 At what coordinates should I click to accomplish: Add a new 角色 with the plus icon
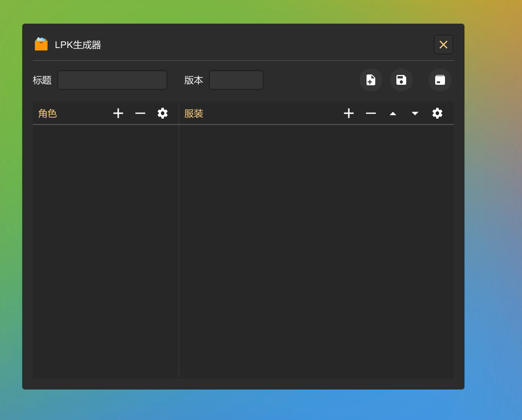pos(118,113)
